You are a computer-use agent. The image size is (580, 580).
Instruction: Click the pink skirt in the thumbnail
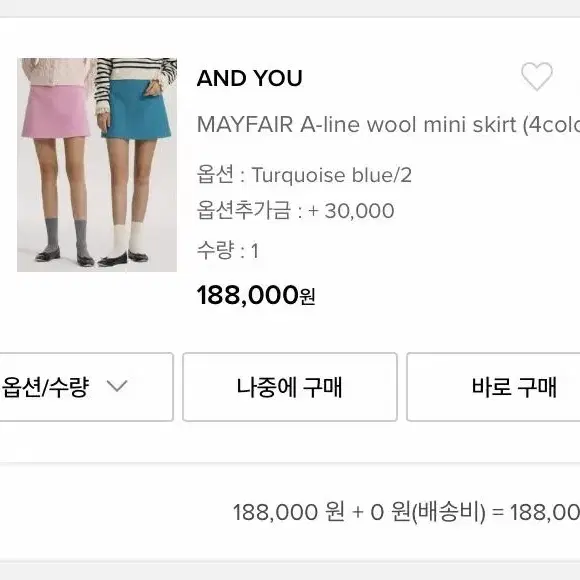[56, 111]
